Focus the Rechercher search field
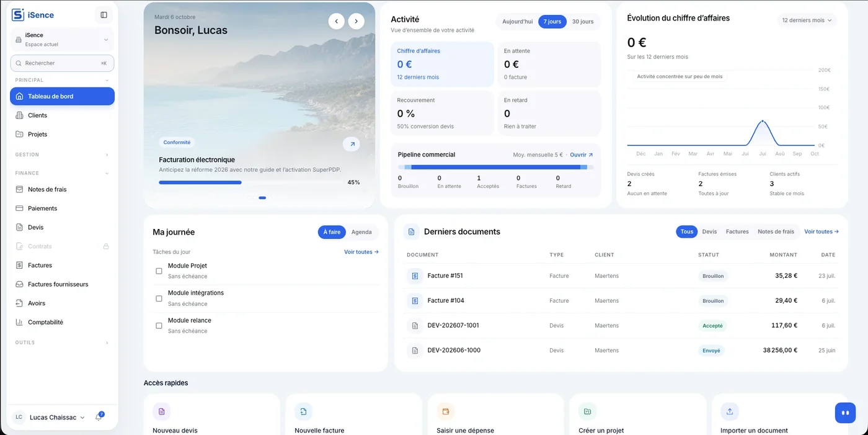Viewport: 868px width, 435px height. pyautogui.click(x=62, y=63)
